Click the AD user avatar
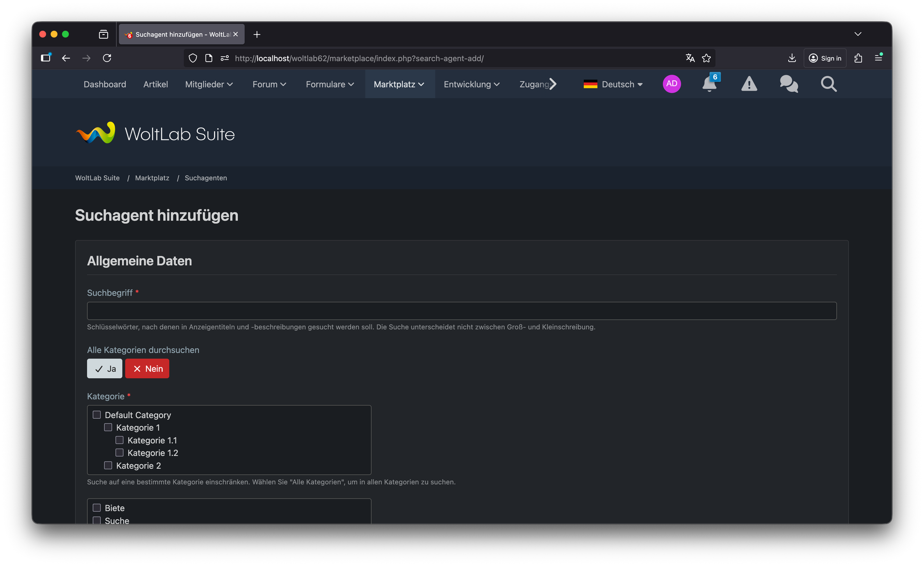 [671, 84]
